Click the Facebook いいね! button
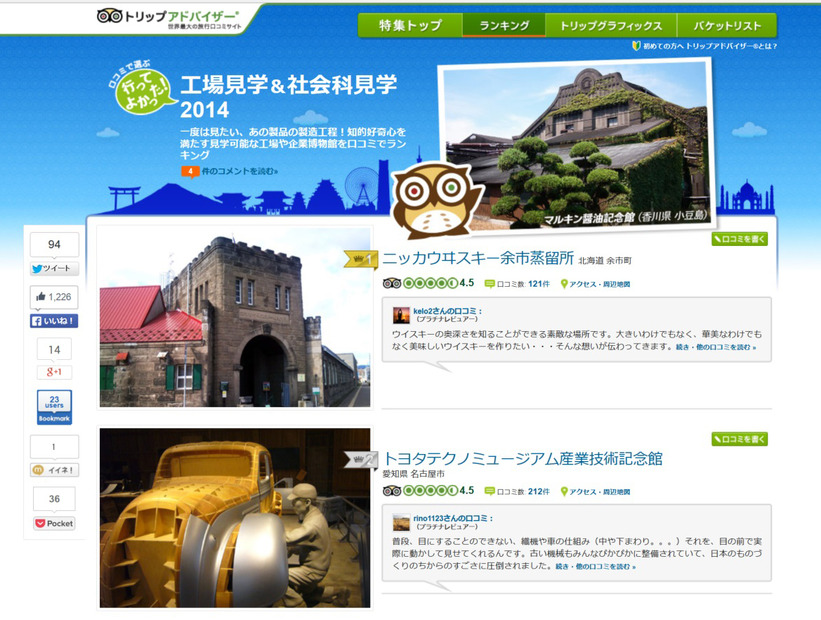The height and width of the screenshot is (620, 821). [x=54, y=321]
